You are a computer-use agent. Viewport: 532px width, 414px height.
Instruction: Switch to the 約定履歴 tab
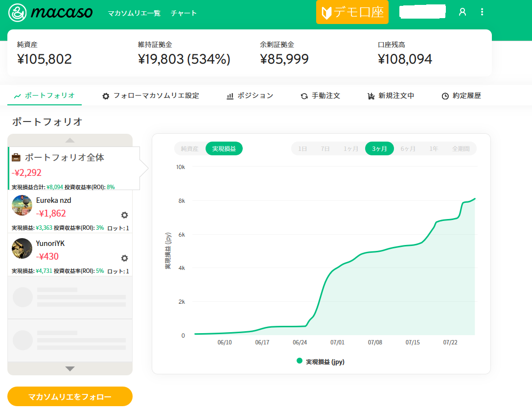(x=461, y=96)
